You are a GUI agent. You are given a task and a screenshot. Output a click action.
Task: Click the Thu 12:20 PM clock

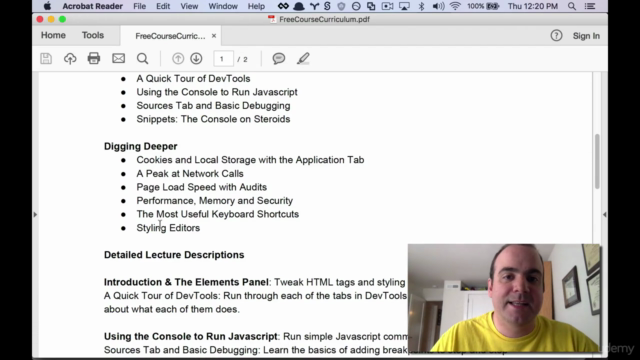(x=533, y=6)
